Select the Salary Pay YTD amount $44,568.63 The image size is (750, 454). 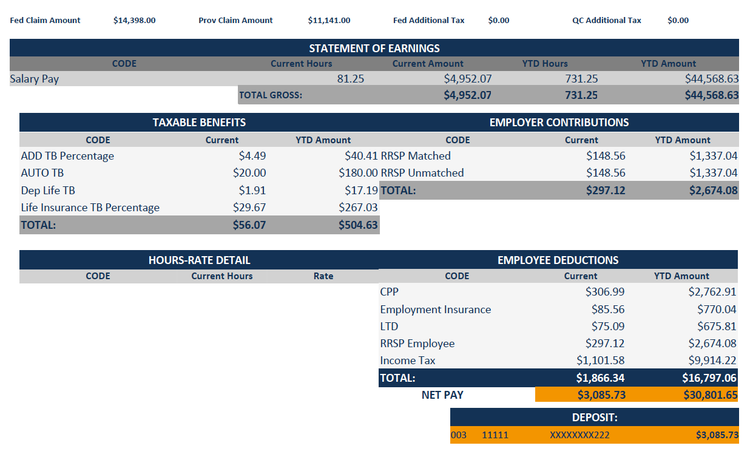coord(712,79)
